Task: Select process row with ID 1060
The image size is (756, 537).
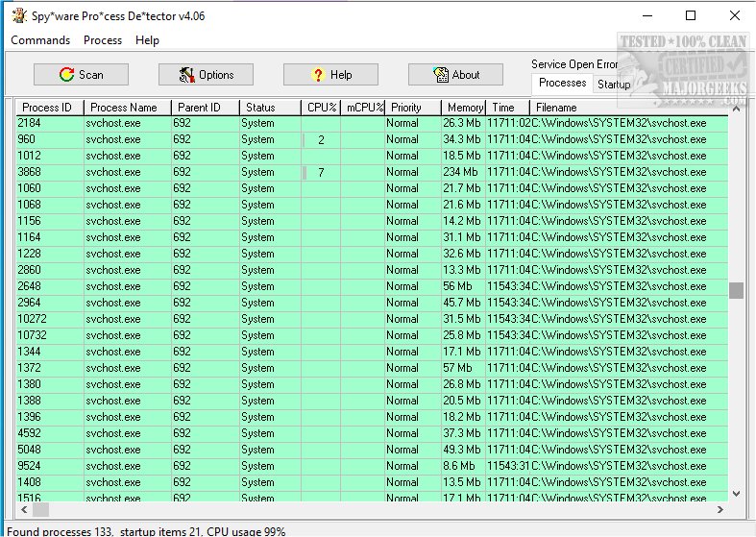Action: tap(372, 188)
